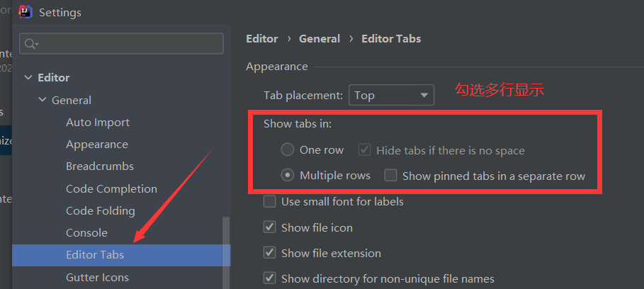Image resolution: width=644 pixels, height=289 pixels.
Task: Focus the settings search field
Action: click(x=128, y=44)
